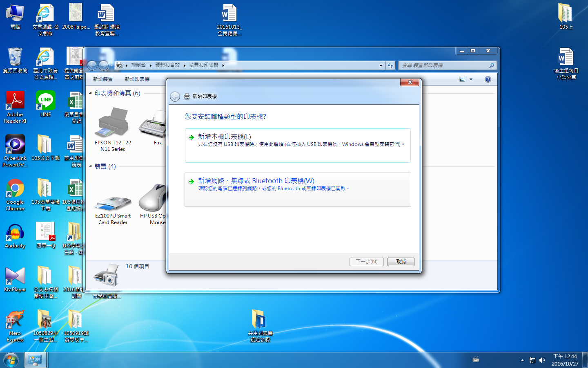Collapse the 裝置 group
588x368 pixels.
pos(90,166)
